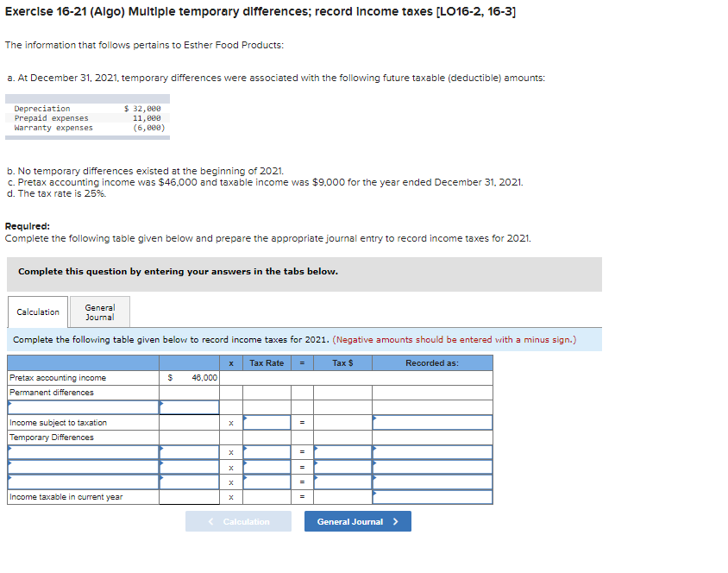This screenshot has height=573, width=728.
Task: Click the Tax $ cell for income taxable in current year
Action: coord(341,497)
